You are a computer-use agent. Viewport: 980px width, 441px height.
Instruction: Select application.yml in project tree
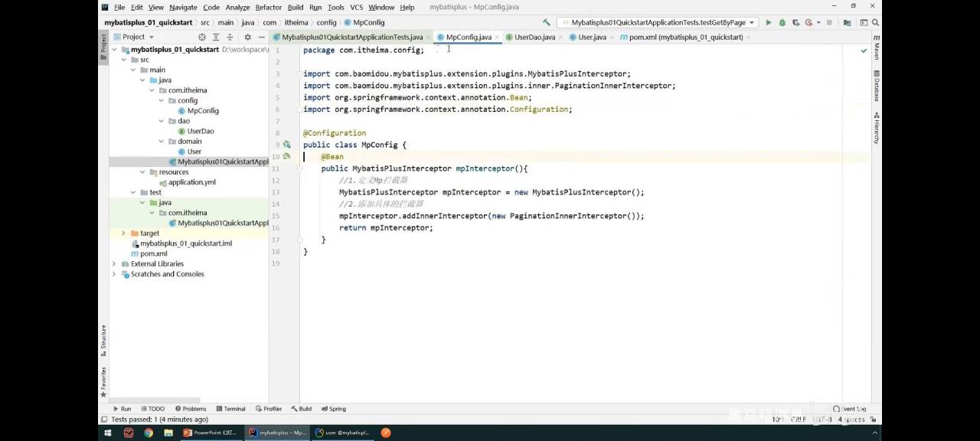187,182
